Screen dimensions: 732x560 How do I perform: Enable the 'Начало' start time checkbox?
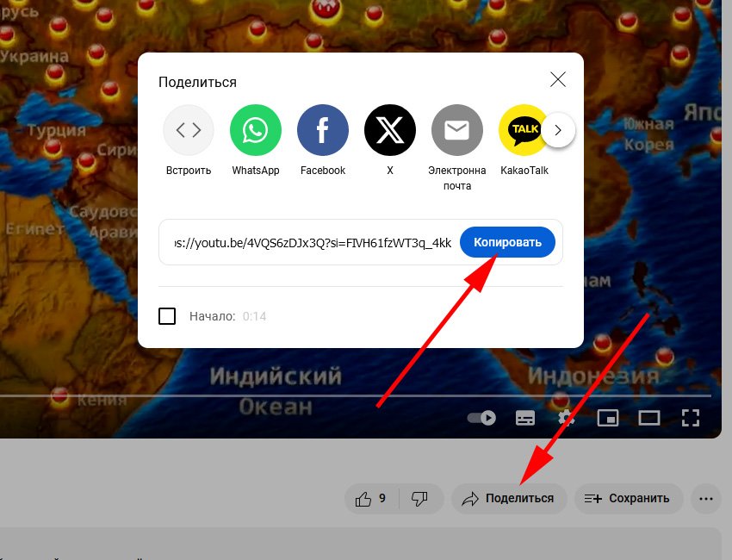pyautogui.click(x=167, y=316)
